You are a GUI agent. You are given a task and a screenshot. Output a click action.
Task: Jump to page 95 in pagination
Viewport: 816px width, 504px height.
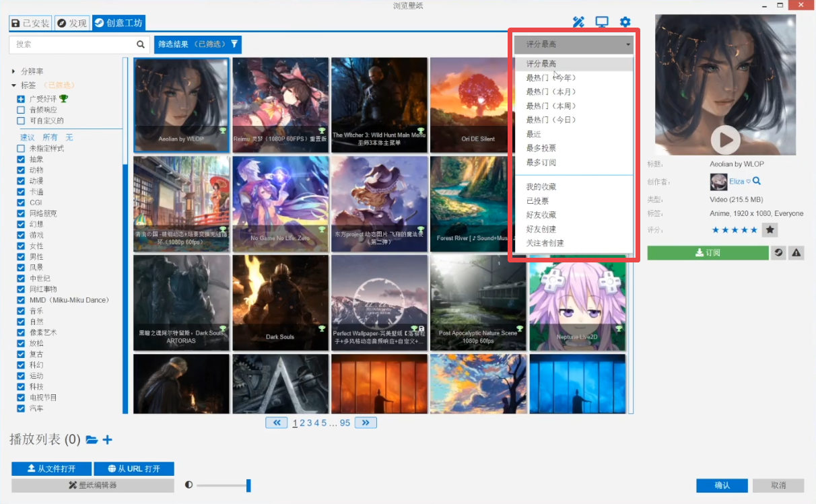coord(345,423)
